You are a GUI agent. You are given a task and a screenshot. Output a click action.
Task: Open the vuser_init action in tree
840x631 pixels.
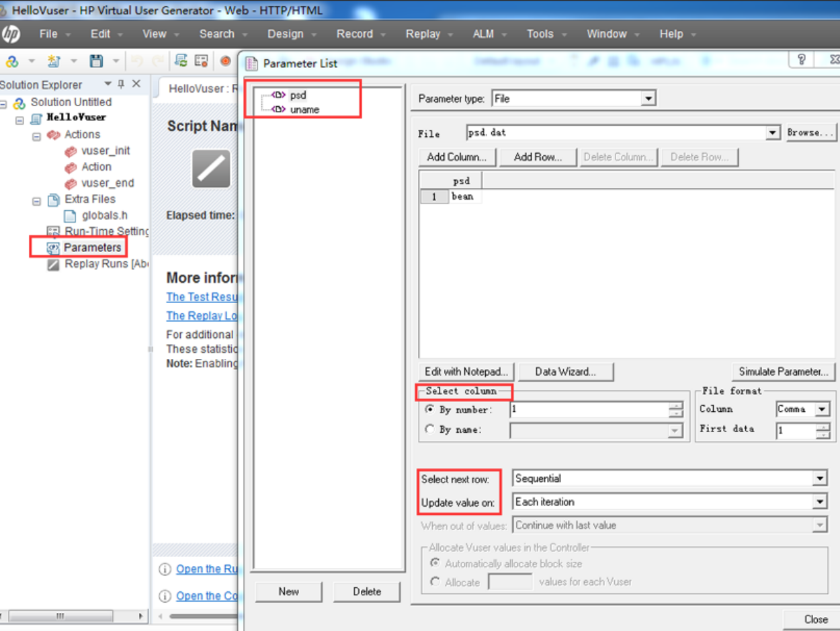pyautogui.click(x=106, y=151)
